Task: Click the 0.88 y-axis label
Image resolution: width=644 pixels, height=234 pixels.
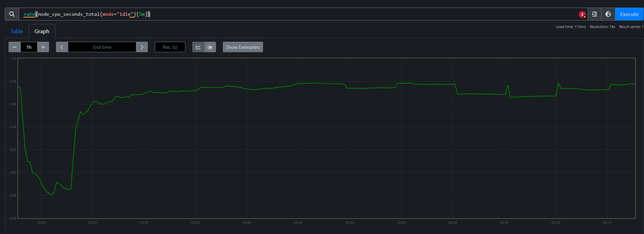Action: pyautogui.click(x=14, y=195)
